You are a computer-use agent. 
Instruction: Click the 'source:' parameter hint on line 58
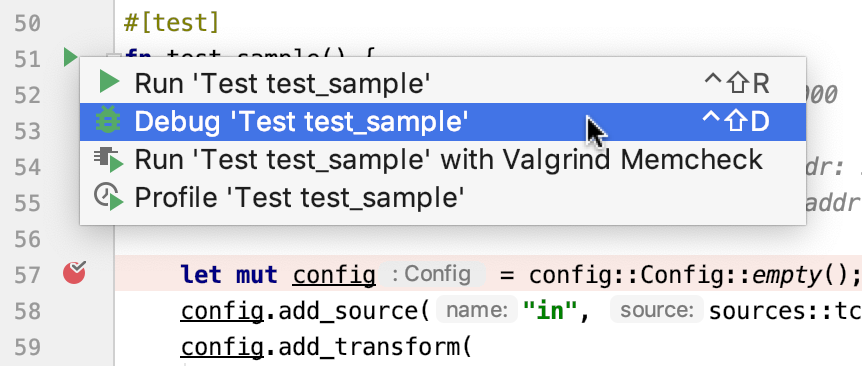coord(657,311)
